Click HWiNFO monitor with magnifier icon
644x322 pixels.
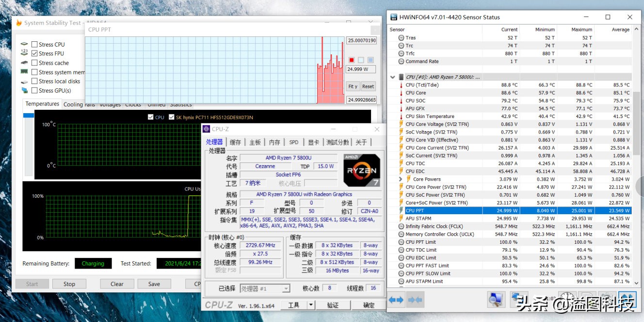496,299
